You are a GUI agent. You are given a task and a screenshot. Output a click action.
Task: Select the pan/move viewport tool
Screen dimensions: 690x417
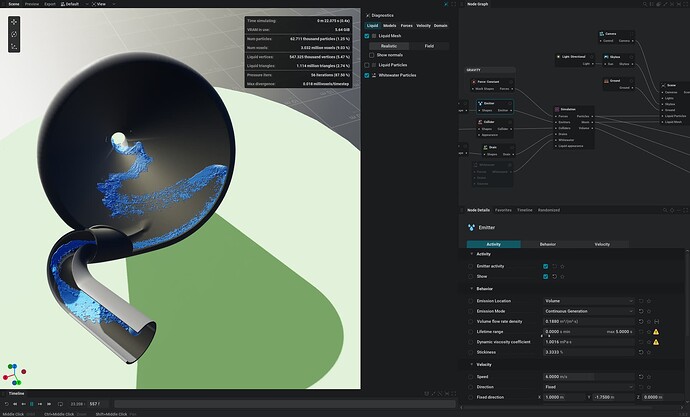point(15,21)
